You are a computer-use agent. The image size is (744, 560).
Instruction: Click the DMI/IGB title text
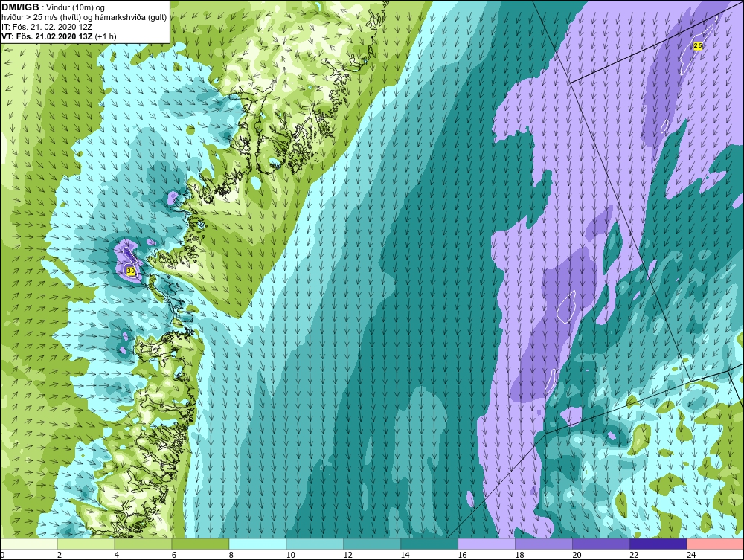pyautogui.click(x=20, y=7)
